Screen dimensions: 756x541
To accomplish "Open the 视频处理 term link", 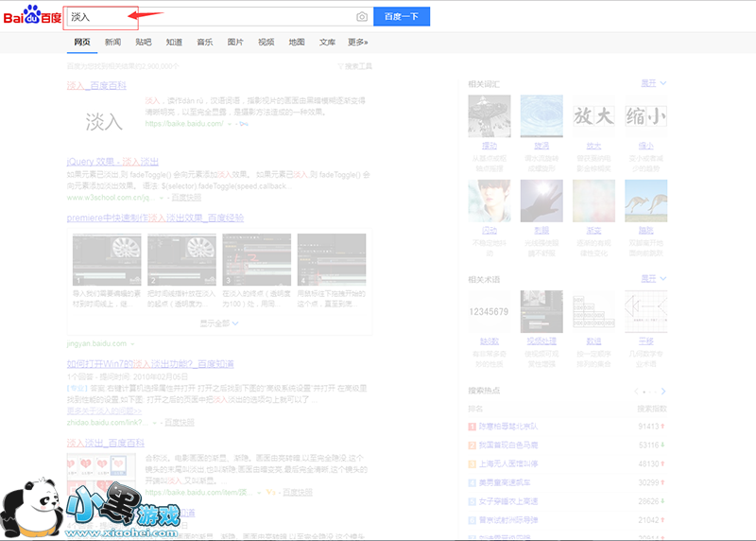I will [541, 341].
